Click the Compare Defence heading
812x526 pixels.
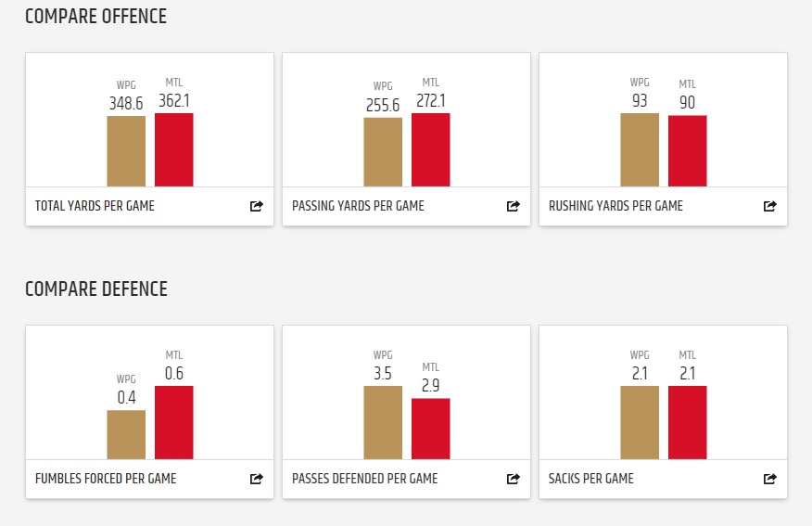[x=95, y=289]
